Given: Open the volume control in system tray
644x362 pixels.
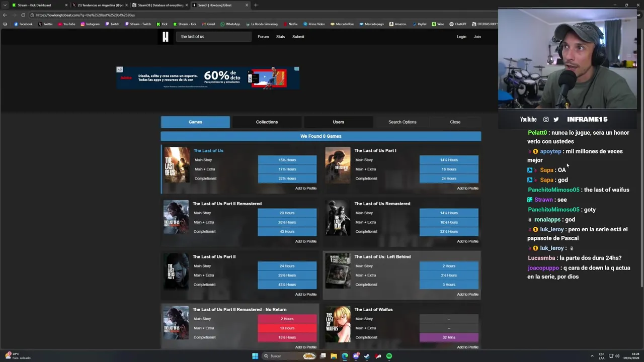Looking at the screenshot, I should click(x=617, y=356).
